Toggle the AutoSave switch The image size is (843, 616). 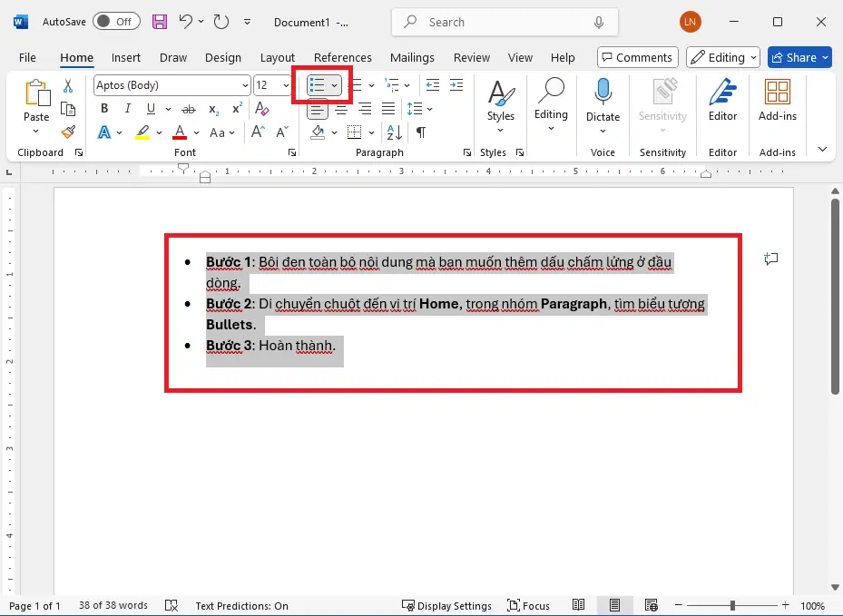[x=114, y=22]
